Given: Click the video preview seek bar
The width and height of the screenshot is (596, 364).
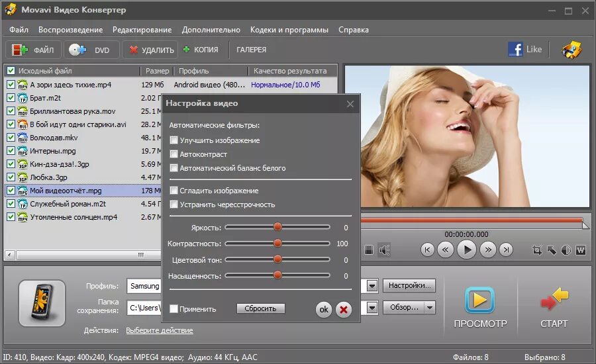Looking at the screenshot, I should [472, 220].
